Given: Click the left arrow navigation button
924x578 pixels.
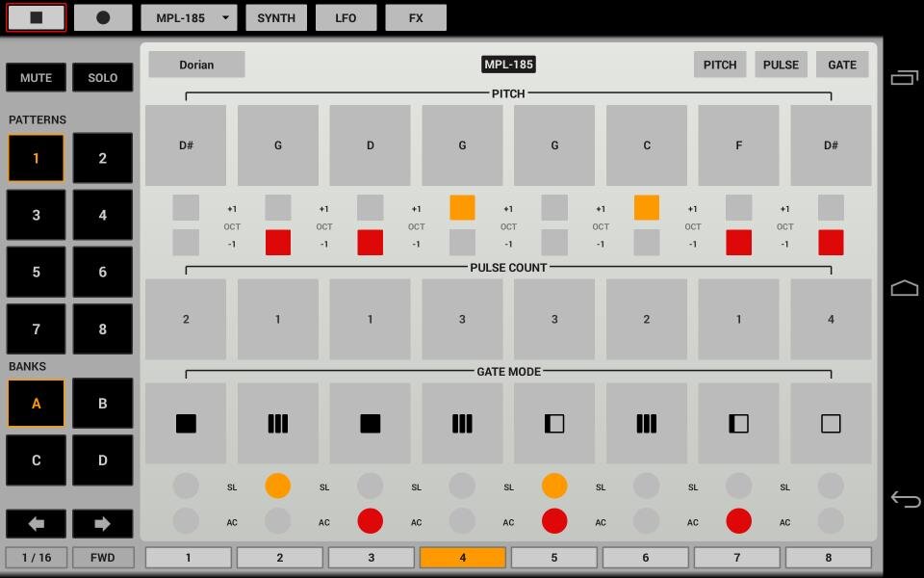Looking at the screenshot, I should point(37,524).
